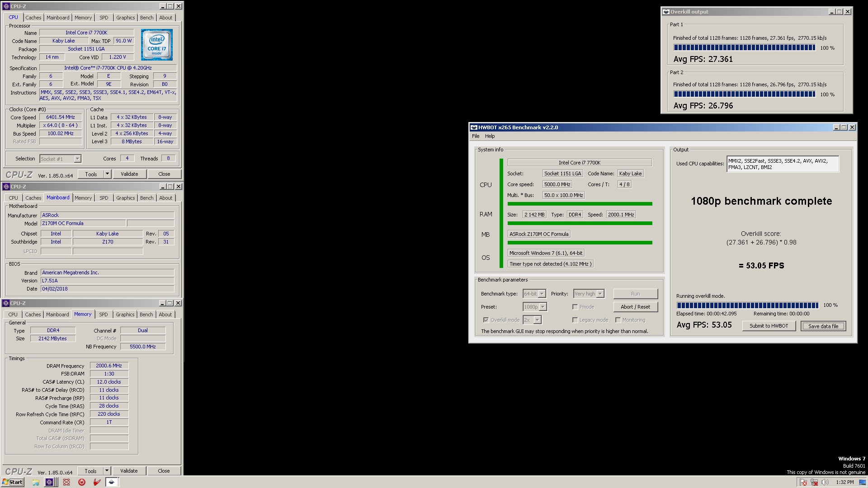
Task: Click the HWBOT x265 taskbar button icon
Action: [112, 482]
